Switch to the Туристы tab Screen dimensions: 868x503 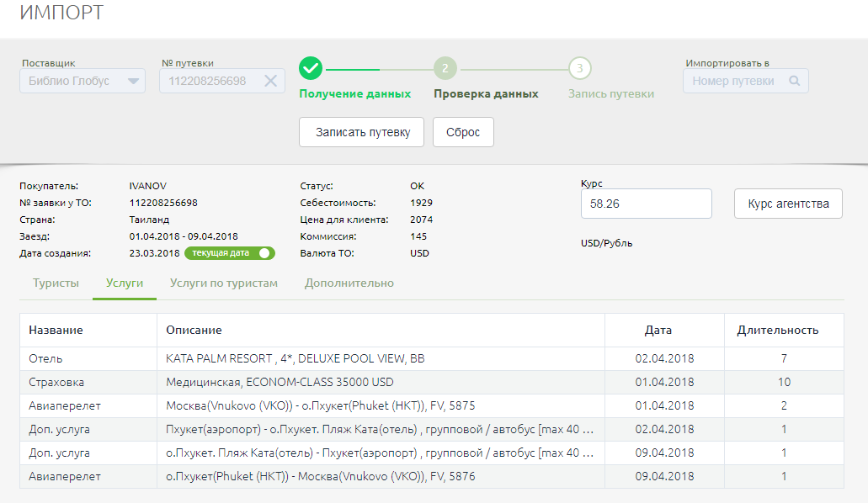[x=56, y=283]
